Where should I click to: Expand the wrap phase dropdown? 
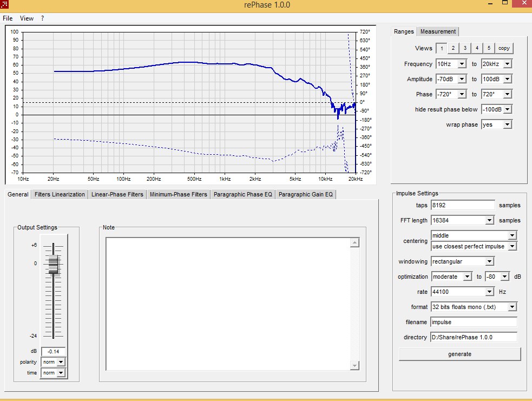[x=507, y=124]
